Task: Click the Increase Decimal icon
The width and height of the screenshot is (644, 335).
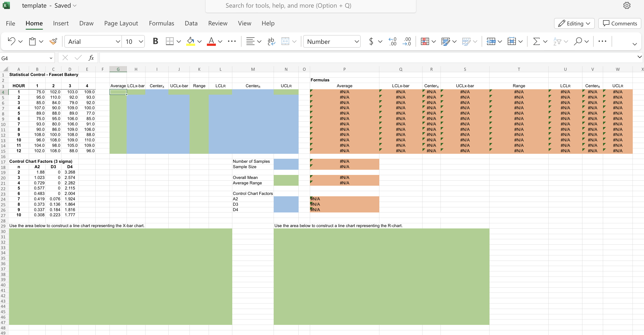Action: (x=393, y=41)
